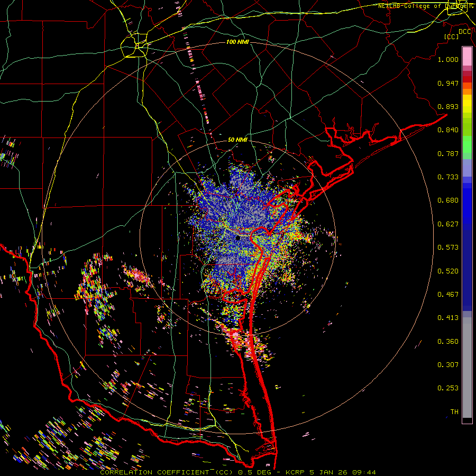Image resolution: width=476 pixels, height=476 pixels.
Task: Click the 0.840 scale value
Action: click(448, 130)
